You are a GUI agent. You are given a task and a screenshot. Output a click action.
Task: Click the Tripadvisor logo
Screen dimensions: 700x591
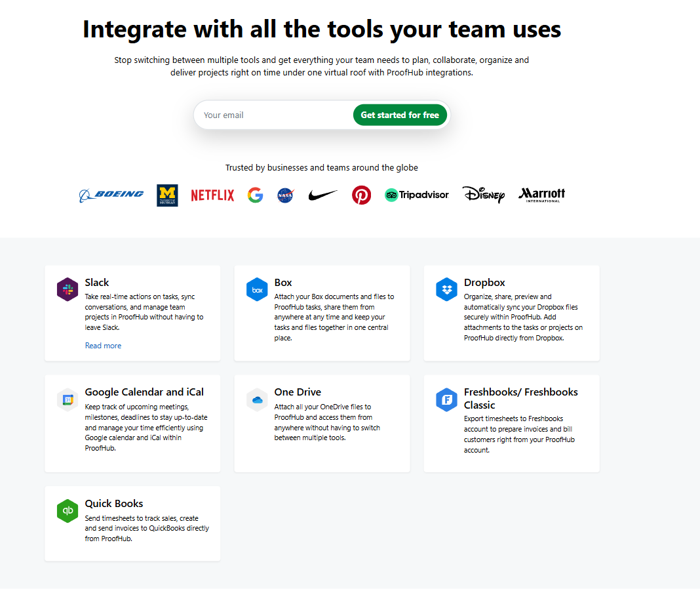416,195
